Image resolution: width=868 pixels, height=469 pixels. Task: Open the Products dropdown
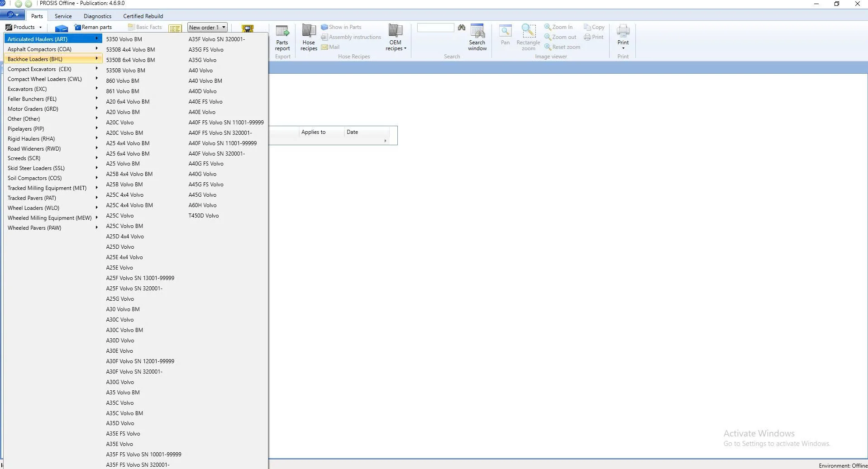click(24, 27)
